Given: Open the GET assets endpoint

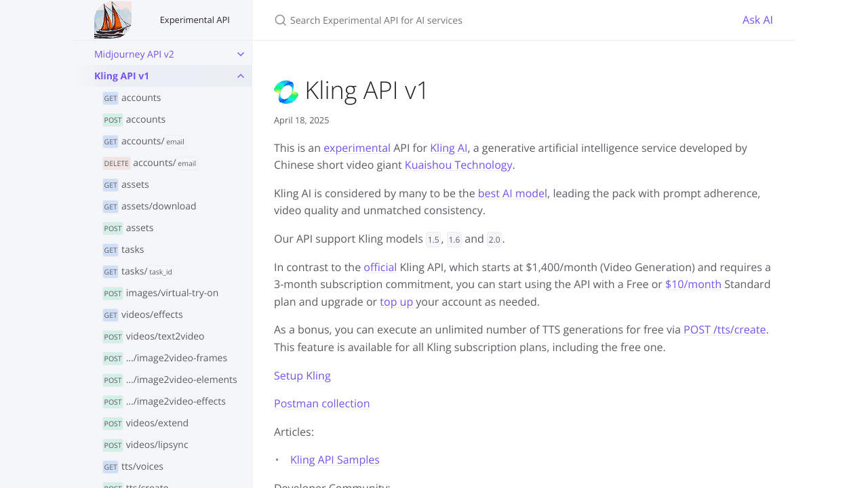Looking at the screenshot, I should click(x=126, y=184).
